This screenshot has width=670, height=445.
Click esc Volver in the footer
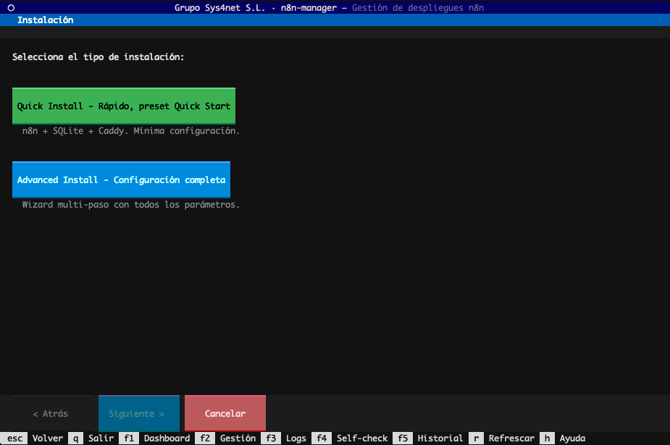(x=34, y=438)
